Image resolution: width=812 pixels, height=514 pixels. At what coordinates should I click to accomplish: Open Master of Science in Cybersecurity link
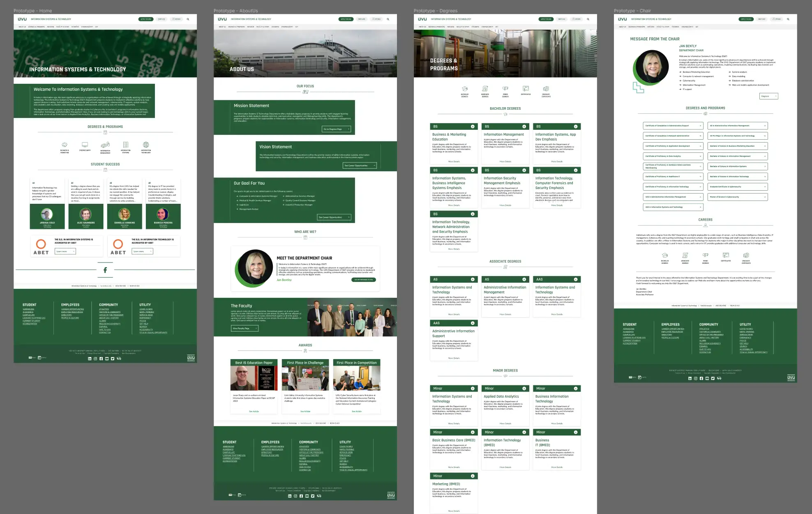pos(738,197)
